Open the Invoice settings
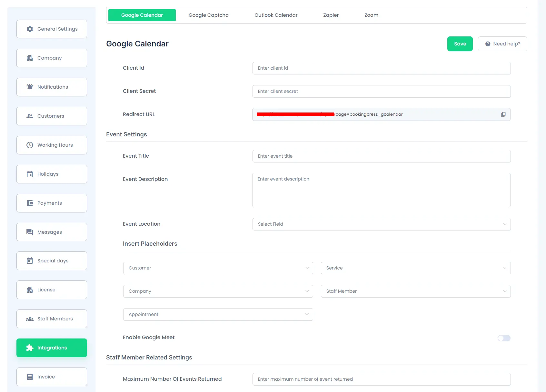This screenshot has width=546, height=392. point(52,377)
